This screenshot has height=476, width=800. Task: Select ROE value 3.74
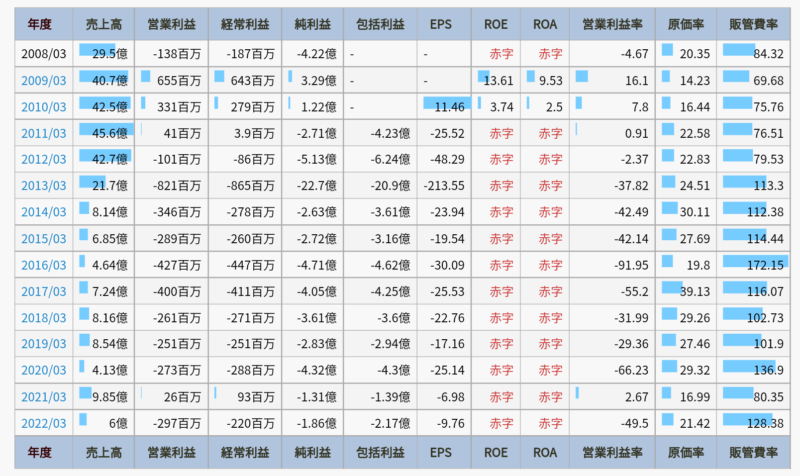pyautogui.click(x=502, y=107)
